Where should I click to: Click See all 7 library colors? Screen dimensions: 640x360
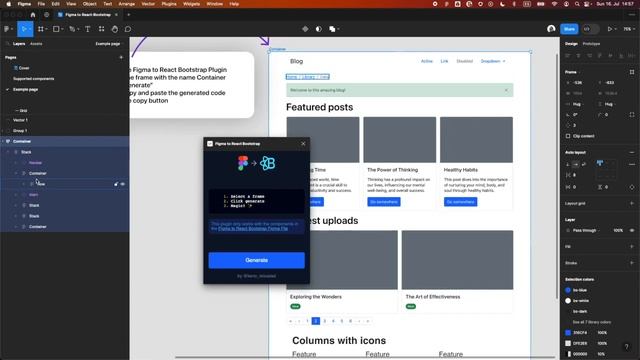591,322
